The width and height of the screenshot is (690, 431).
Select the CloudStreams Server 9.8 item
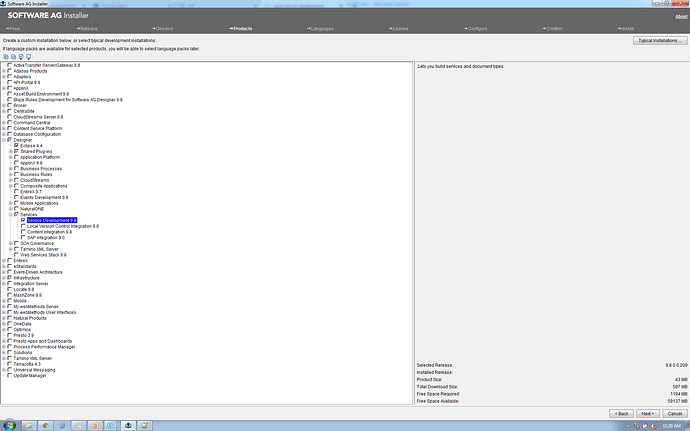38,117
